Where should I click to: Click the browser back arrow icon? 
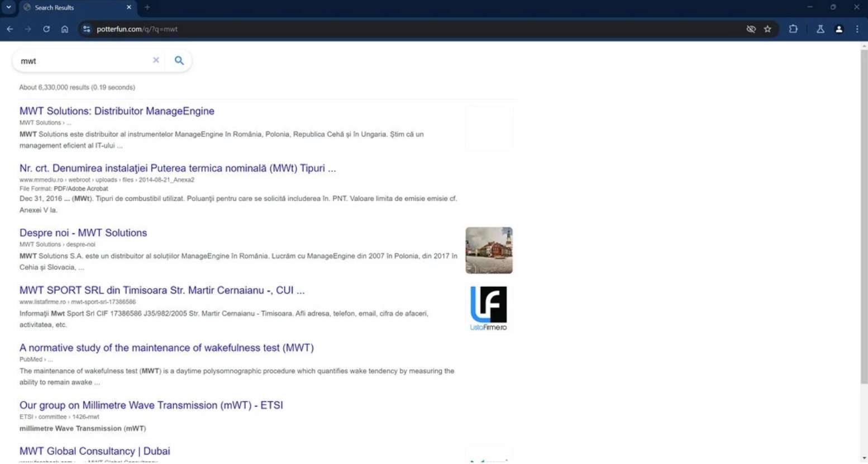point(9,29)
